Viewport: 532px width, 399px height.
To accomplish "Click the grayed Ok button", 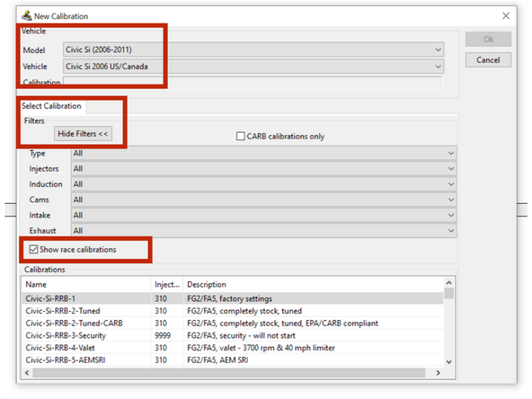I will coord(488,39).
